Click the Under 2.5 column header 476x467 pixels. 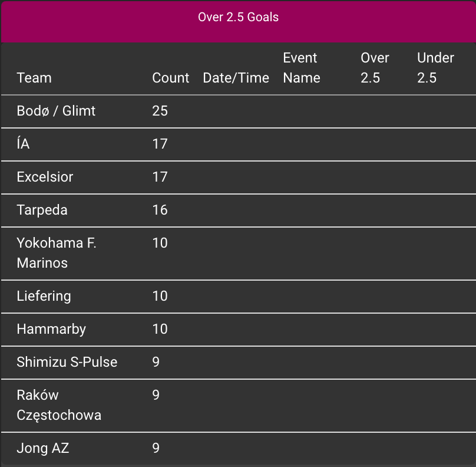coord(435,68)
